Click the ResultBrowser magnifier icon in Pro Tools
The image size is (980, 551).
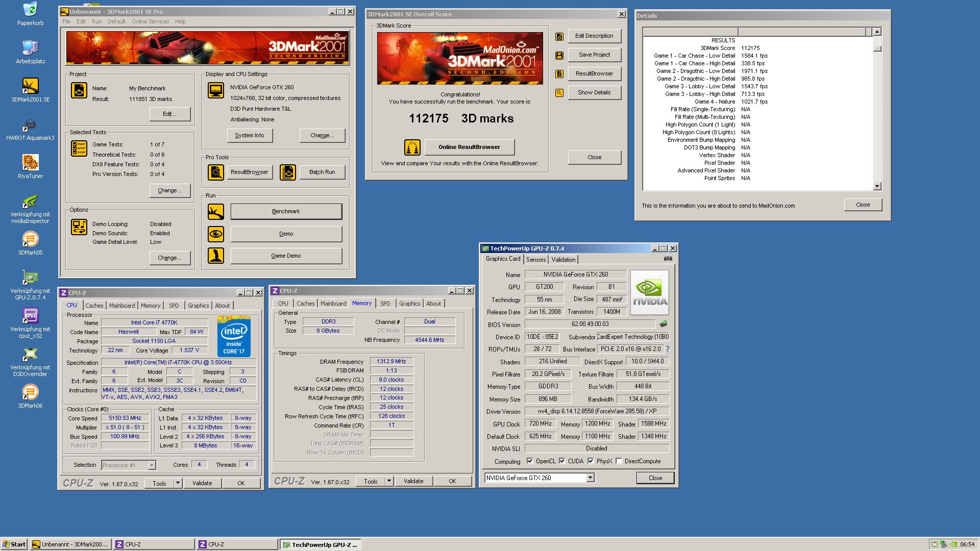(216, 172)
